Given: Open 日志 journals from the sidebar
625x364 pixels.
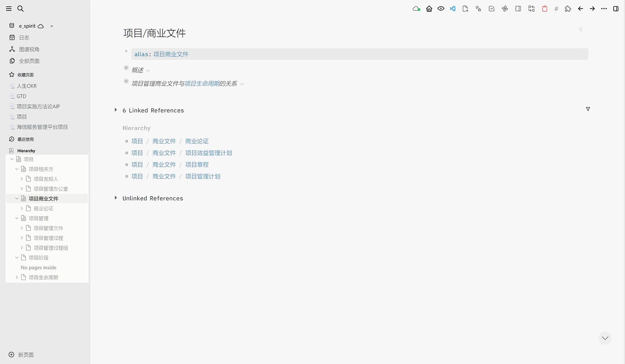Looking at the screenshot, I should [x=24, y=38].
